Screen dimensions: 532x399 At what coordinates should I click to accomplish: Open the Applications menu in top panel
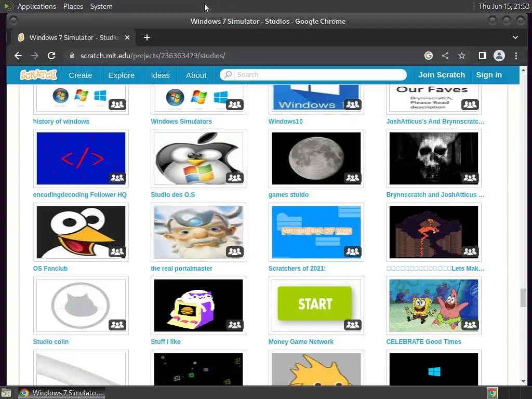point(37,6)
